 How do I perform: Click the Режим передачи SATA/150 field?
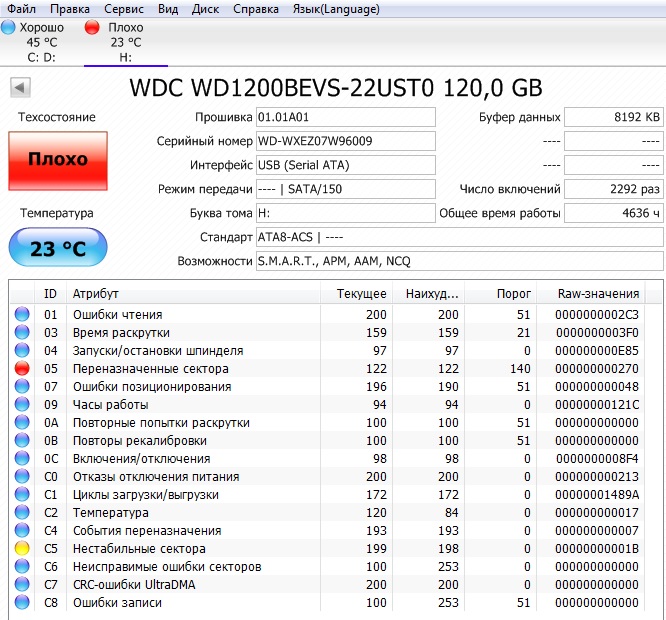pos(346,189)
